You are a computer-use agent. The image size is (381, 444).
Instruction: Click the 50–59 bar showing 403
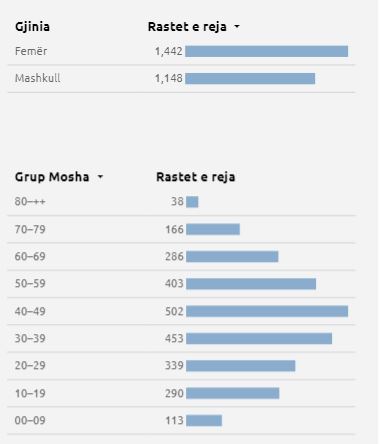point(251,284)
